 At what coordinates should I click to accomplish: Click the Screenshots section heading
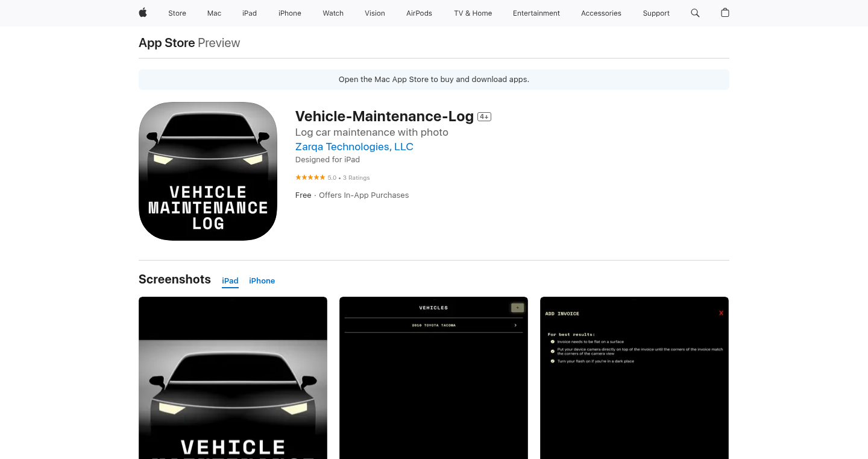(175, 279)
